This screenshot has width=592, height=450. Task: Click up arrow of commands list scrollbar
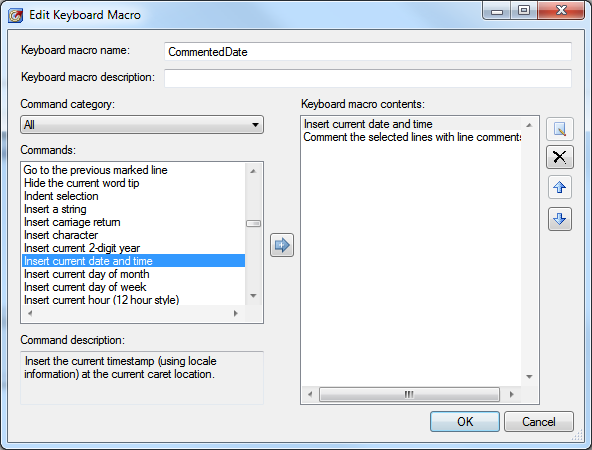(x=253, y=171)
